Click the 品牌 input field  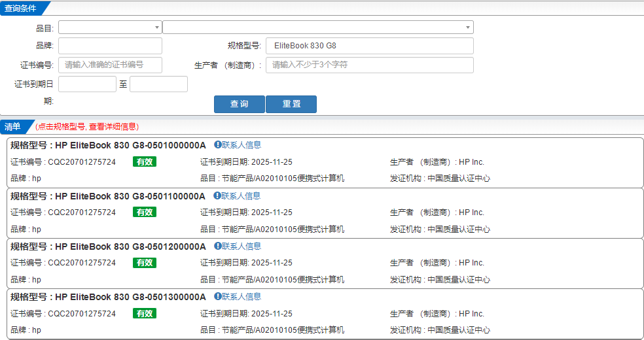click(x=110, y=46)
